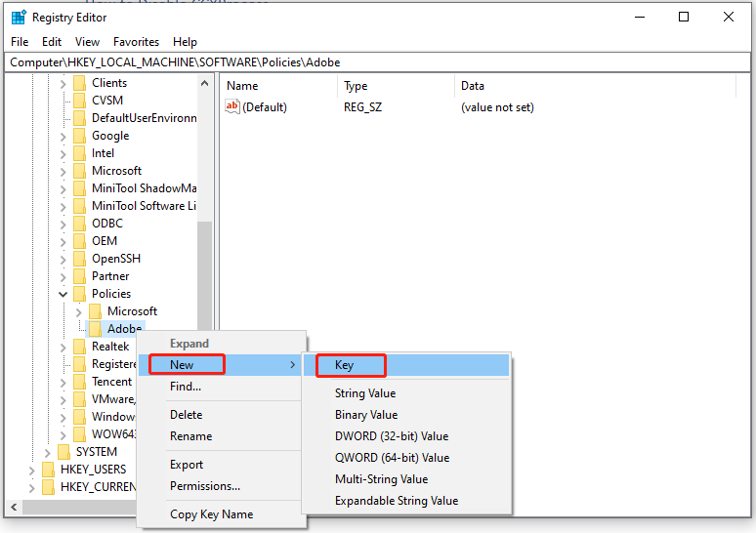Click the Name column header

coord(280,86)
